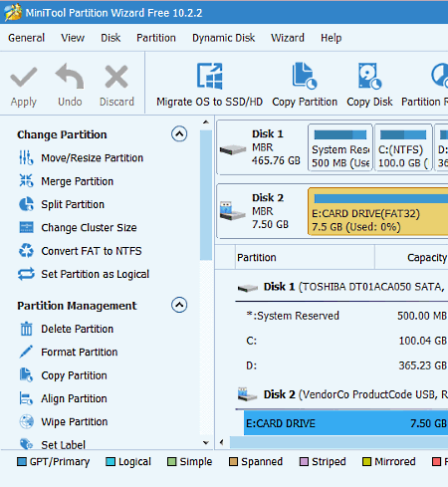Choose Move/Resize Partition action
The width and height of the screenshot is (448, 487).
(92, 158)
